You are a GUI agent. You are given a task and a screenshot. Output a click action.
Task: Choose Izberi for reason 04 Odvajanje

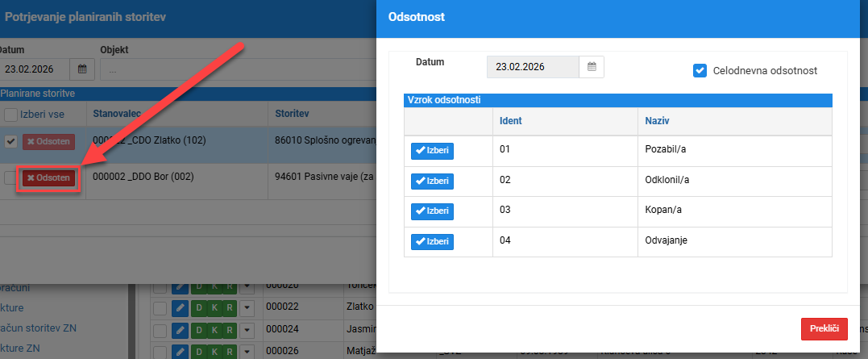click(432, 241)
